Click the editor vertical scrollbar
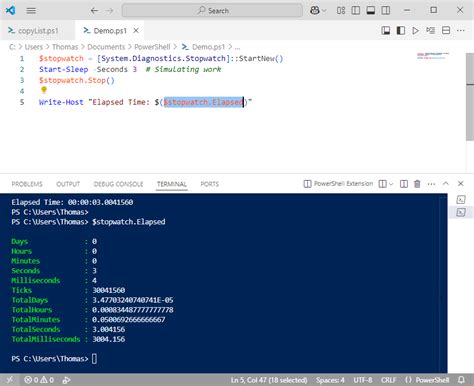474x386 pixels. pyautogui.click(x=470, y=97)
